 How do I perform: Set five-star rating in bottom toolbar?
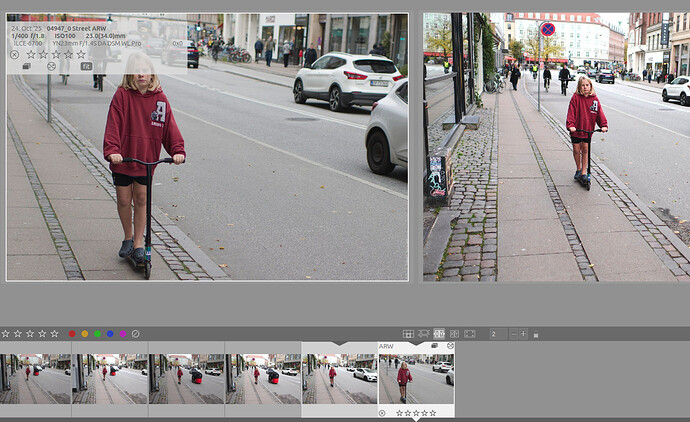coord(55,334)
